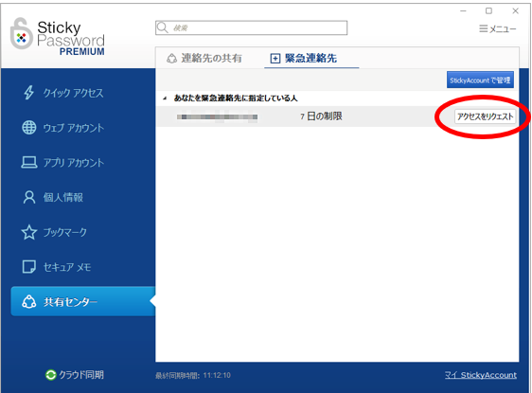This screenshot has height=393, width=532.
Task: Click inside the search input field
Action: click(x=251, y=27)
